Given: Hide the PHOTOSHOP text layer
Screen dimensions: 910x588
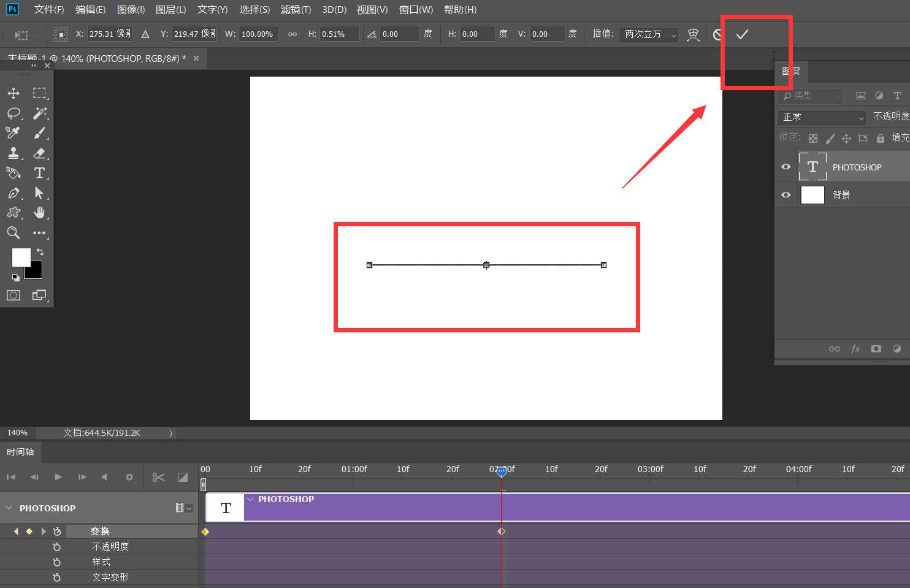Looking at the screenshot, I should tap(786, 167).
